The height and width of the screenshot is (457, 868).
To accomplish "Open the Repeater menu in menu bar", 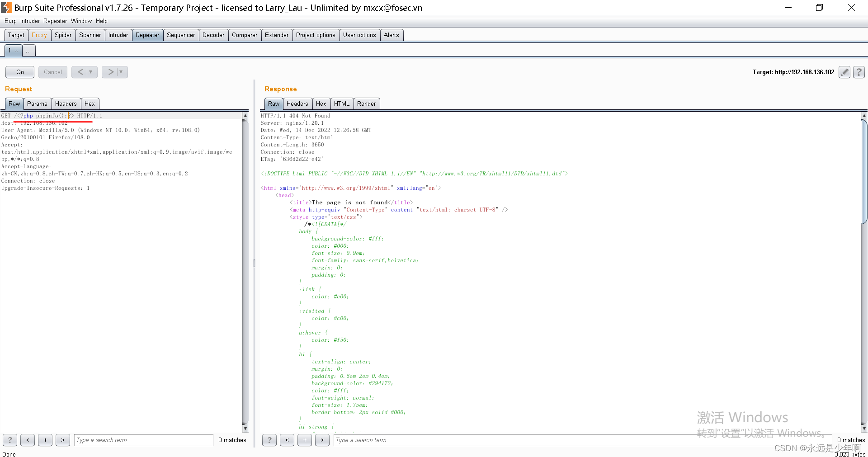I will click(55, 21).
